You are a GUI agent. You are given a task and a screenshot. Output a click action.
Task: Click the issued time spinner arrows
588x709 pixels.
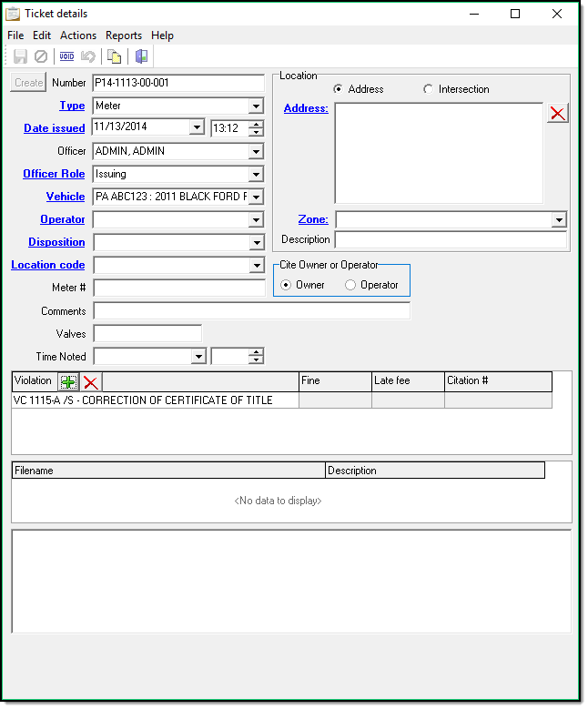pyautogui.click(x=257, y=128)
